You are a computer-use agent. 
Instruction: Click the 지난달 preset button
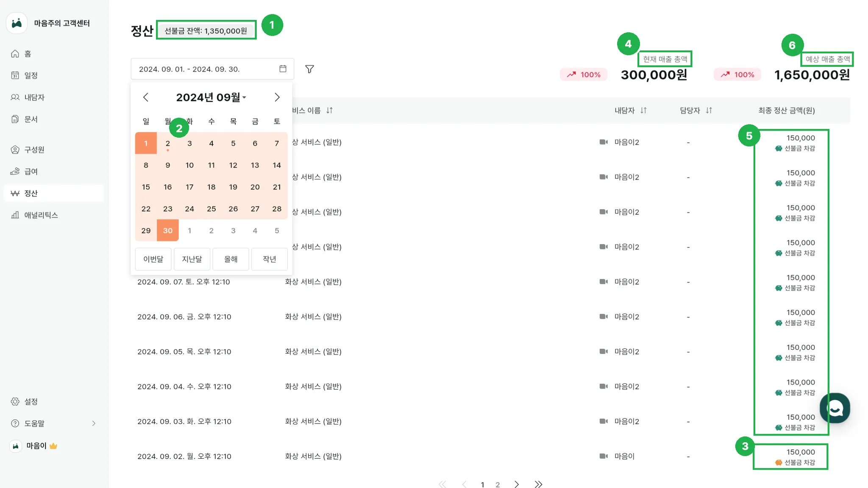pyautogui.click(x=192, y=259)
